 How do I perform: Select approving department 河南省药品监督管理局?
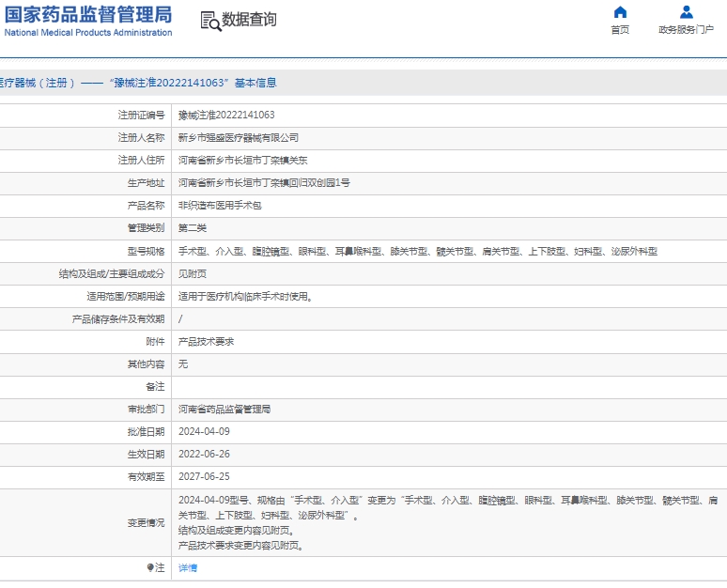(224, 409)
